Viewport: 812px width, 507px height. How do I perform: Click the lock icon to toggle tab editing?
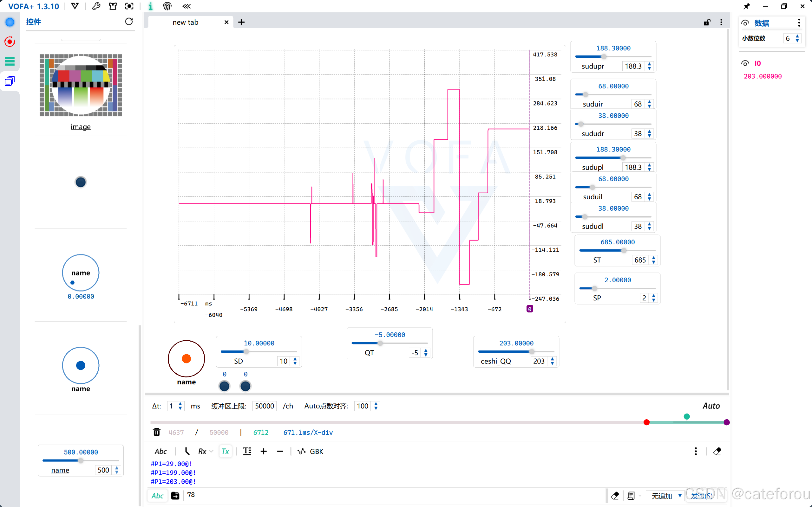pos(707,22)
